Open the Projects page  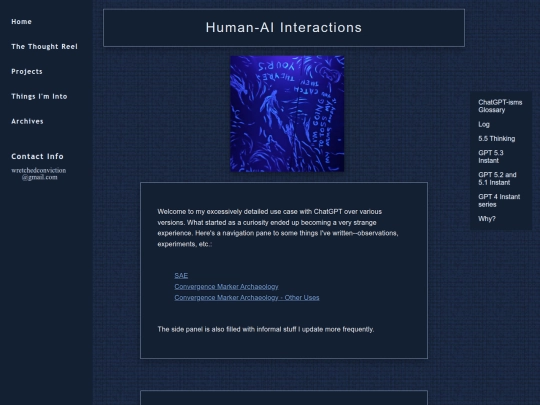coord(27,72)
